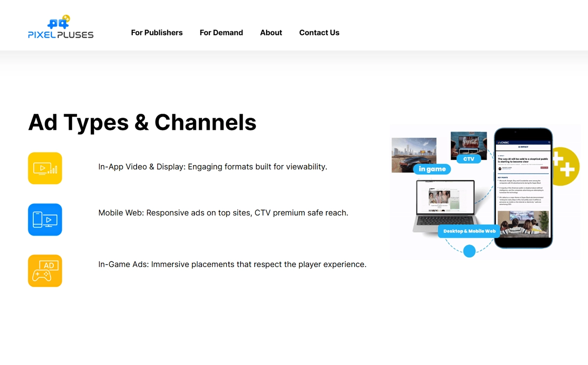Click the blue dot below the phone
588x365 pixels.
(469, 251)
